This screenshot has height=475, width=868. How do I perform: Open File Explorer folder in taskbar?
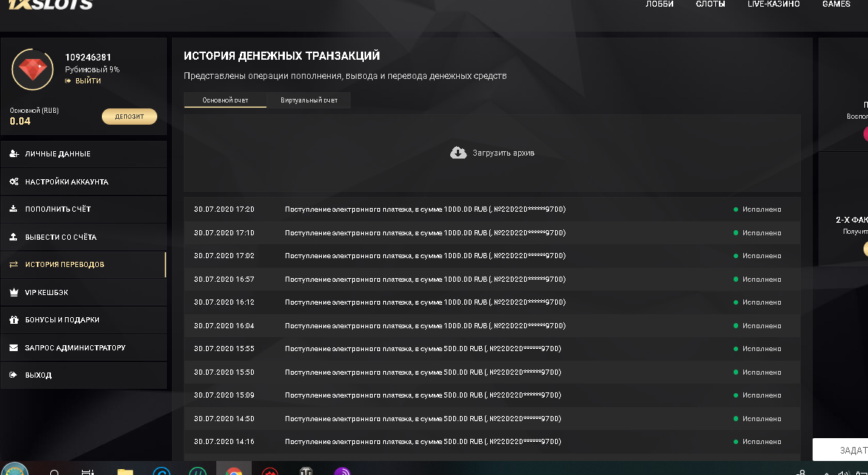click(125, 472)
